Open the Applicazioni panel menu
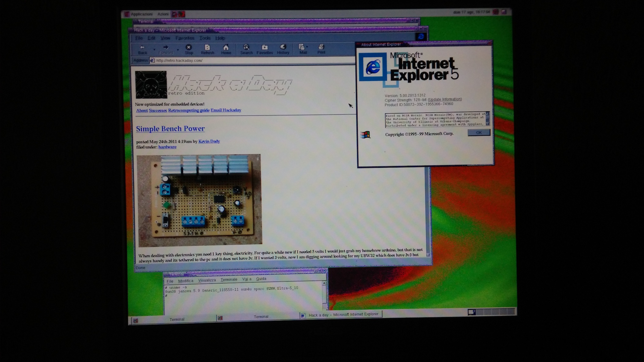 141,14
